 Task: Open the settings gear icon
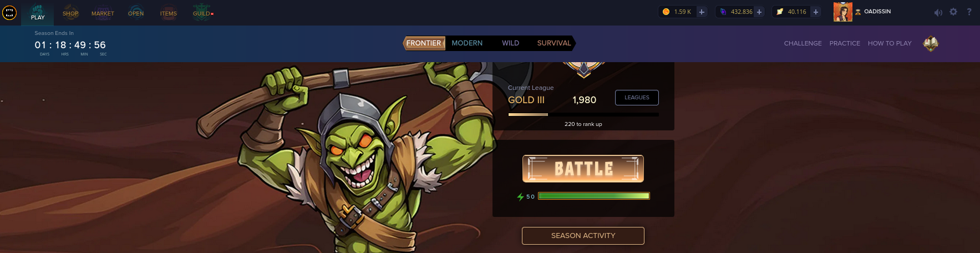(953, 12)
